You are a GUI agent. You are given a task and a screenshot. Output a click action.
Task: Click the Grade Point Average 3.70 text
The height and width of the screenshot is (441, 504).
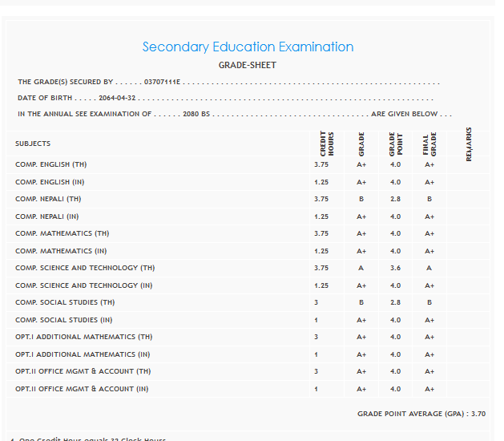point(421,414)
